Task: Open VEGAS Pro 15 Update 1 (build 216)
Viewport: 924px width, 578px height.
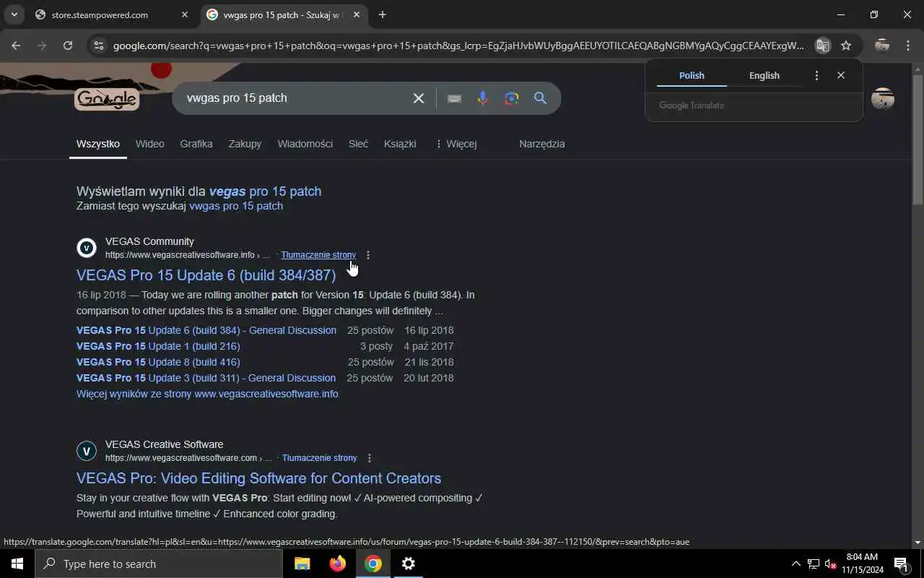Action: tap(158, 346)
